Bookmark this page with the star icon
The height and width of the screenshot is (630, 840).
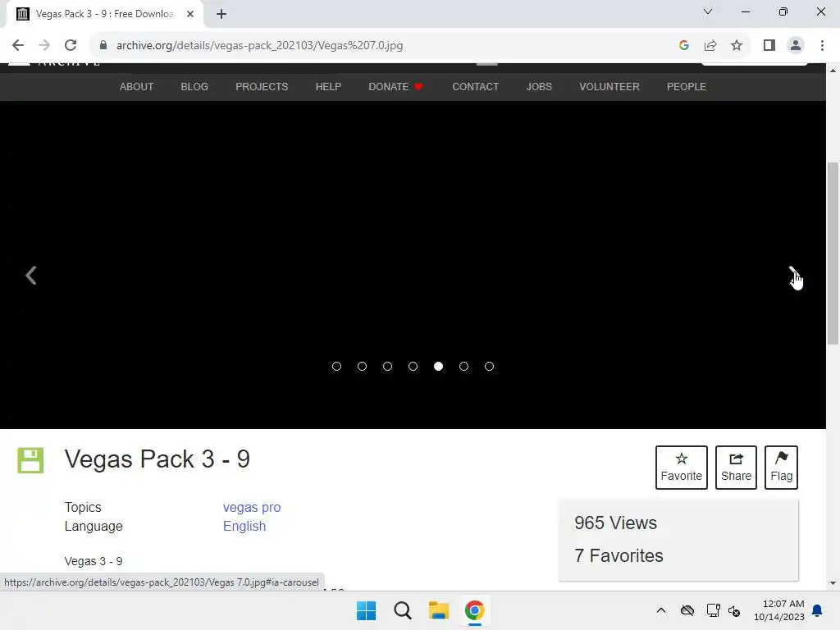click(x=737, y=46)
